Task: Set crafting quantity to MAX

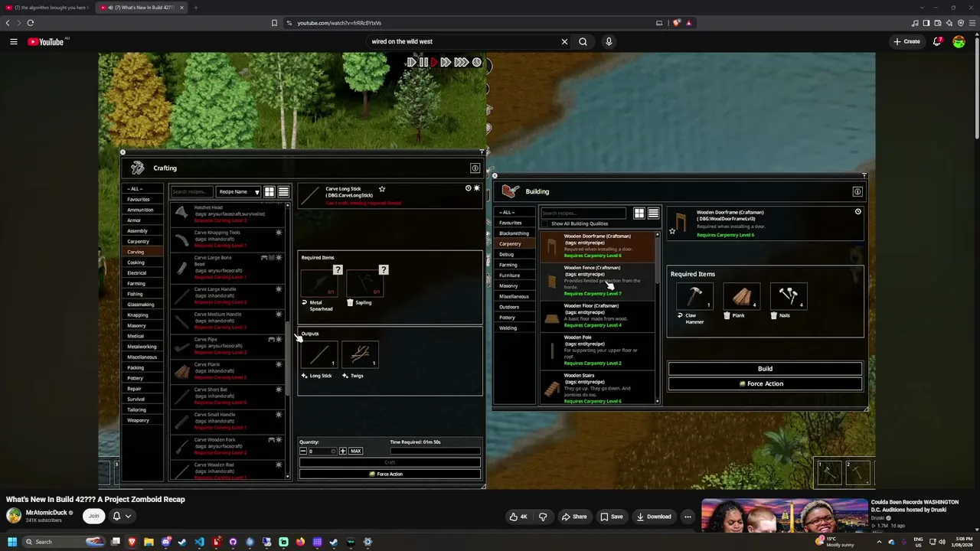Action: (x=355, y=452)
